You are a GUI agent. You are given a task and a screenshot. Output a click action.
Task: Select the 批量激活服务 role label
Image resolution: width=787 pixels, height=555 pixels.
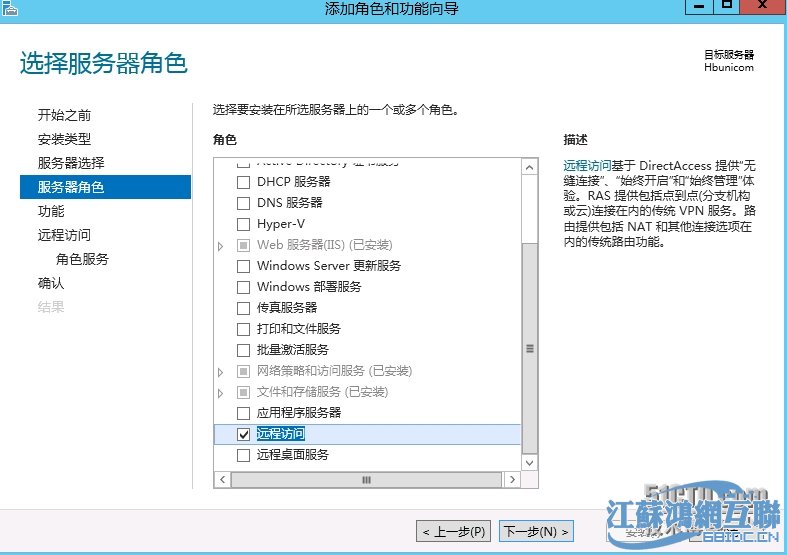click(293, 350)
